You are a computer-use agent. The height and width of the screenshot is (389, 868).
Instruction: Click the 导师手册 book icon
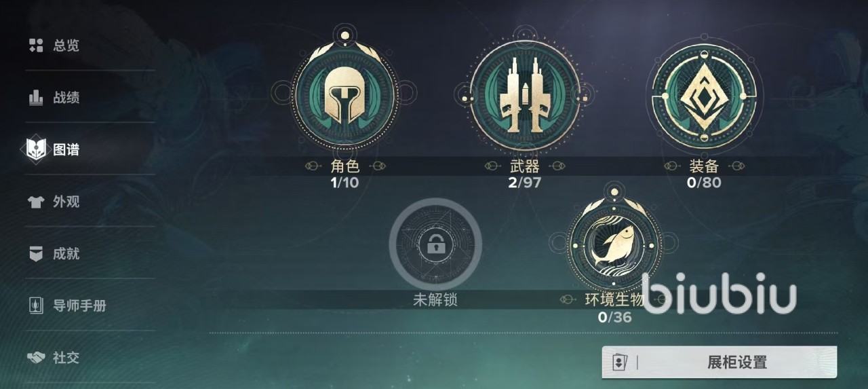35,305
